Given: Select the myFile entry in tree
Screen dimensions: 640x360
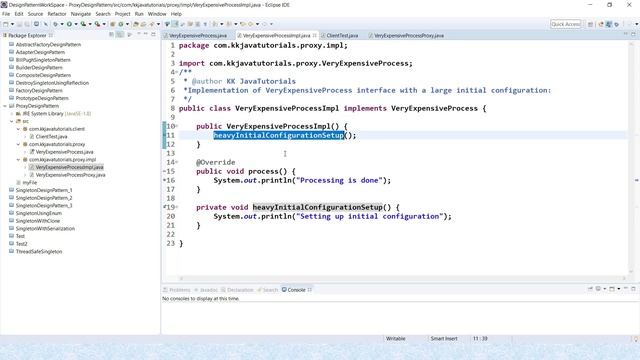Looking at the screenshot, I should (x=29, y=182).
